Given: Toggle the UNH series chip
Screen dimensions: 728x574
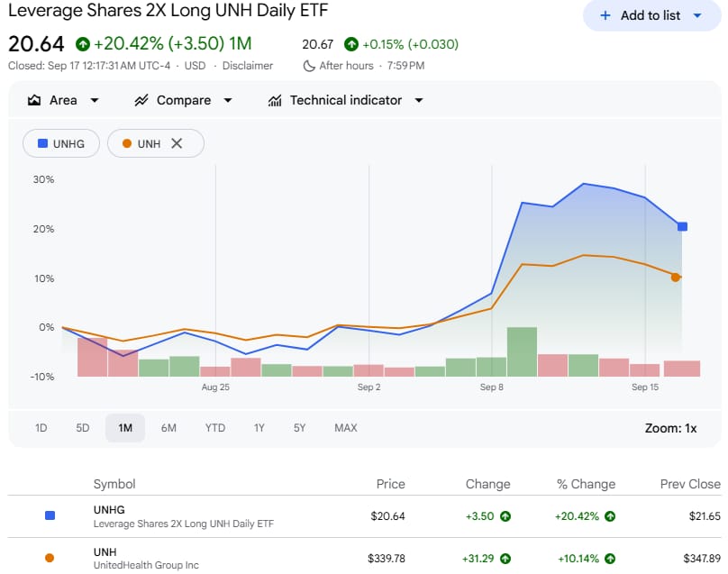Looking at the screenshot, I should click(x=156, y=143).
